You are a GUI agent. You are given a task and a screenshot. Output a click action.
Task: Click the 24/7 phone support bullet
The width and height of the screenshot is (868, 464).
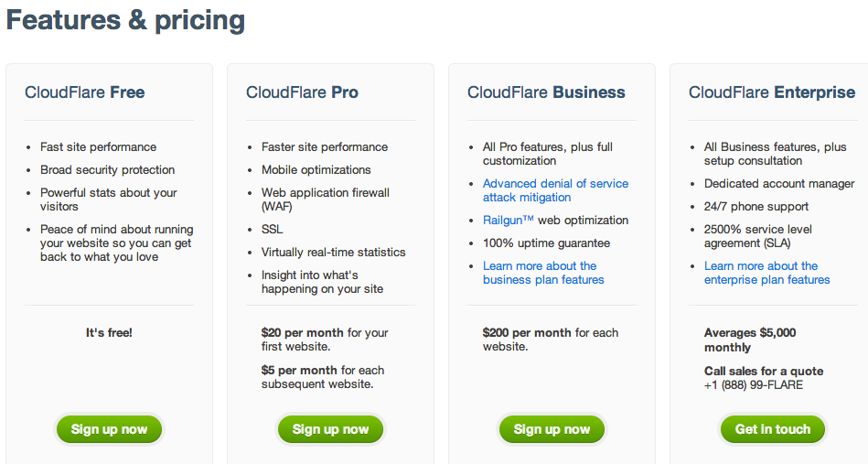(756, 207)
